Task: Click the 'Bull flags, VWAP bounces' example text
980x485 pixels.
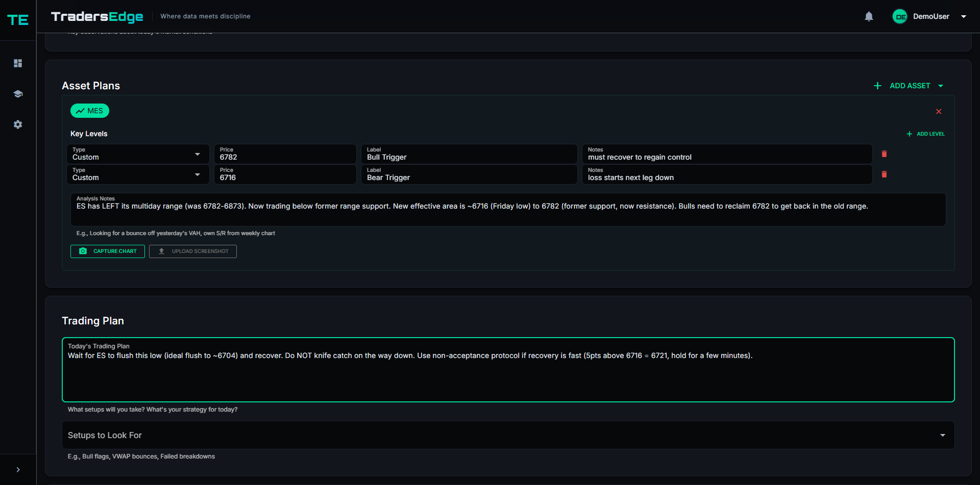Action: click(x=141, y=456)
